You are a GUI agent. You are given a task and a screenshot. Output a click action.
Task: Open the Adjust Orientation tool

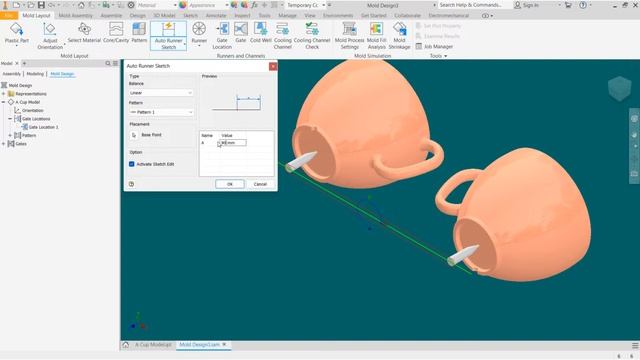(x=50, y=36)
